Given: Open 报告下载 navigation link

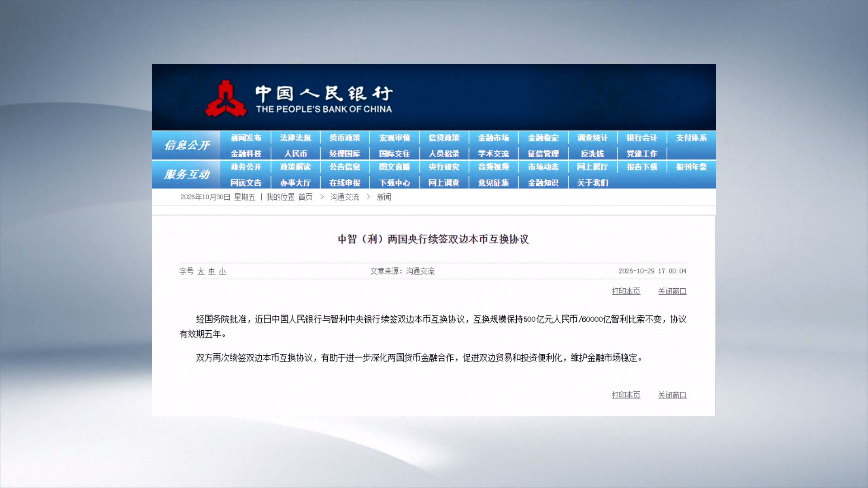Looking at the screenshot, I should click(642, 167).
